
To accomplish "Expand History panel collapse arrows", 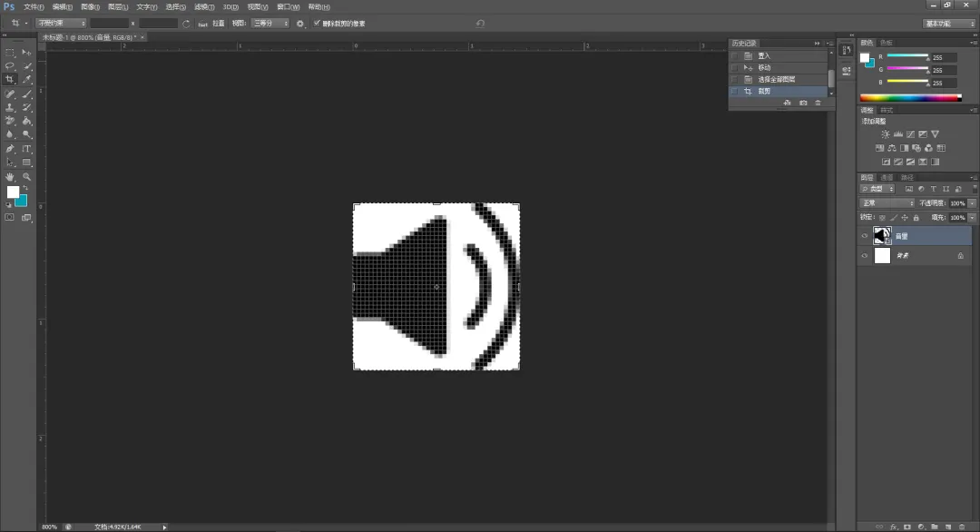I will click(x=817, y=44).
